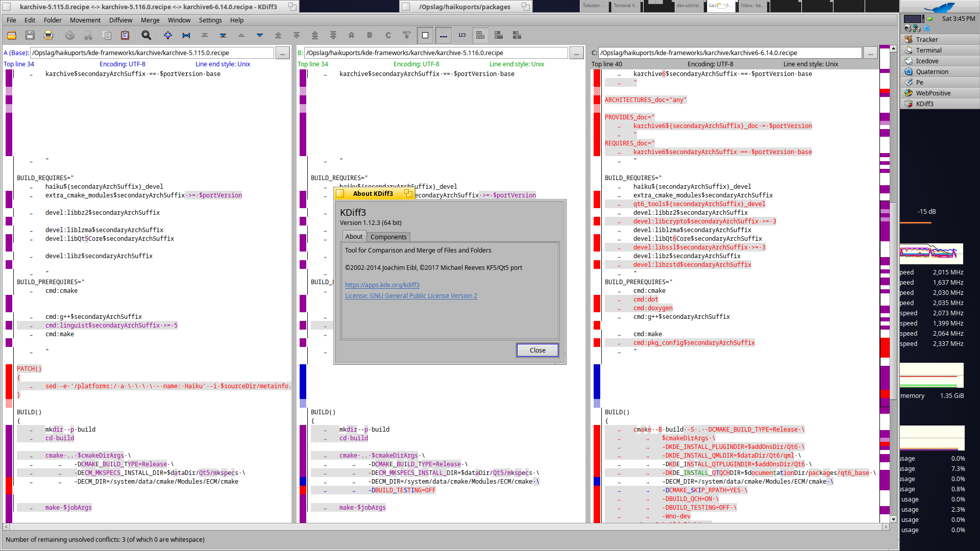Toggle show white space characters button
Image resolution: width=980 pixels, height=551 pixels.
[425, 35]
